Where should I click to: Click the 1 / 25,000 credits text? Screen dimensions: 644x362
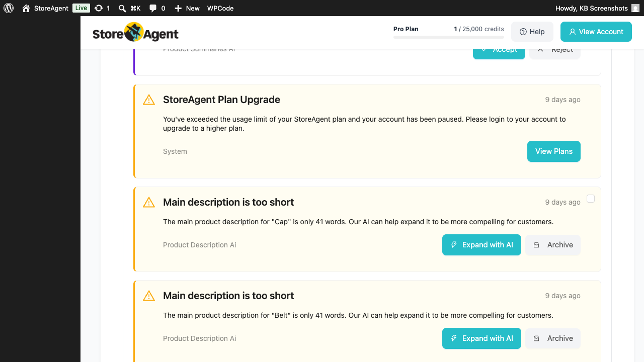point(479,29)
